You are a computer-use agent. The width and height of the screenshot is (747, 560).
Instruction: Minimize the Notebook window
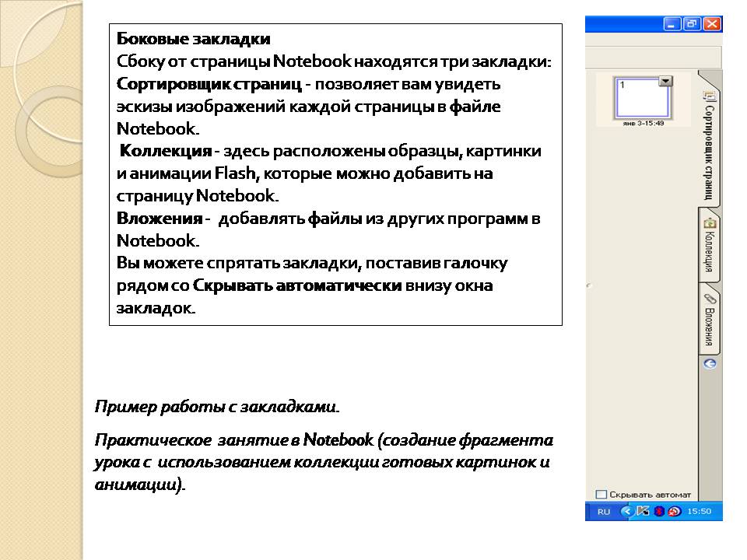pyautogui.click(x=672, y=24)
